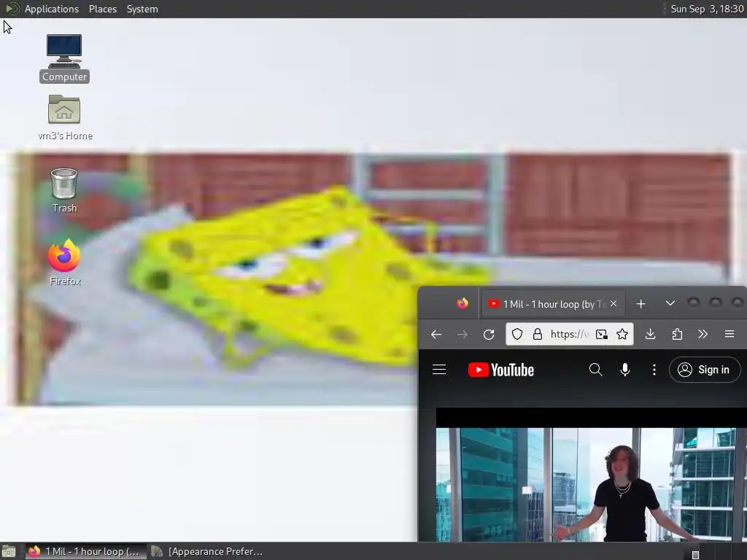
Task: Launch Firefox from the desktop icon
Action: [65, 262]
